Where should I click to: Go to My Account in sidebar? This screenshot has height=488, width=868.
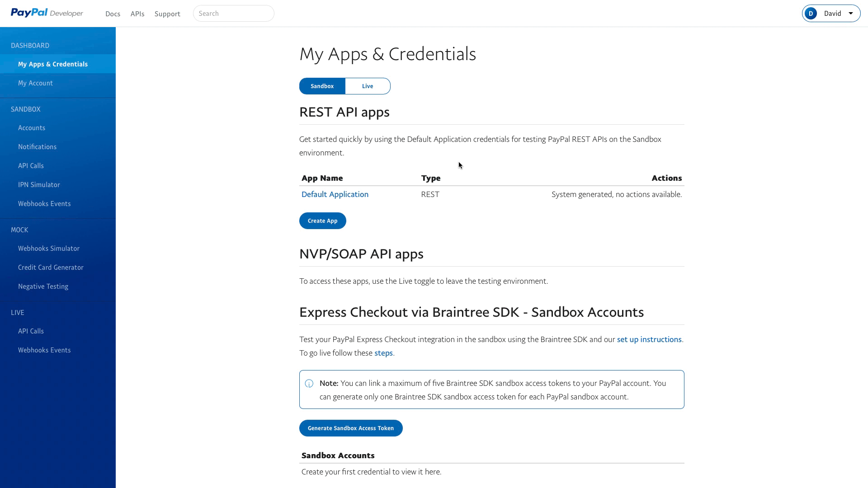coord(35,83)
